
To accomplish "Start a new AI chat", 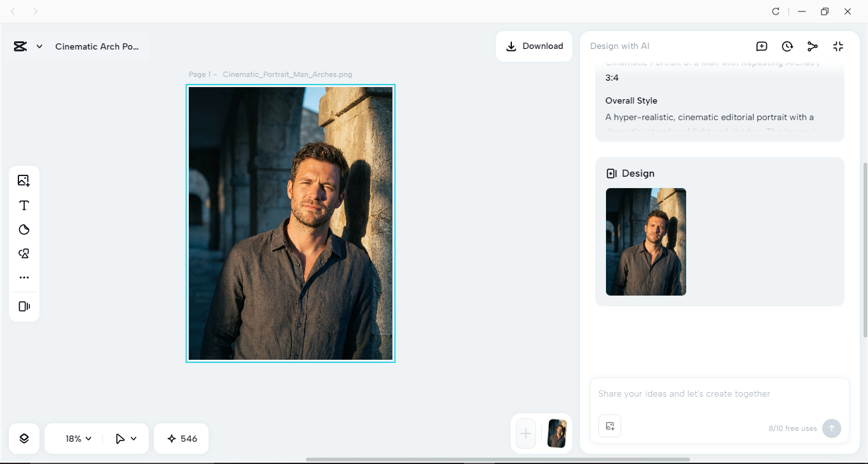I will pos(762,46).
